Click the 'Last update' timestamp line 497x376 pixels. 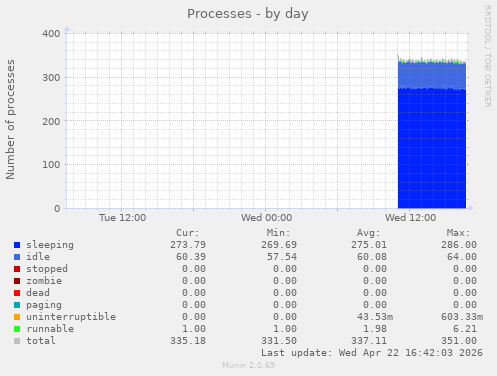[x=372, y=353]
